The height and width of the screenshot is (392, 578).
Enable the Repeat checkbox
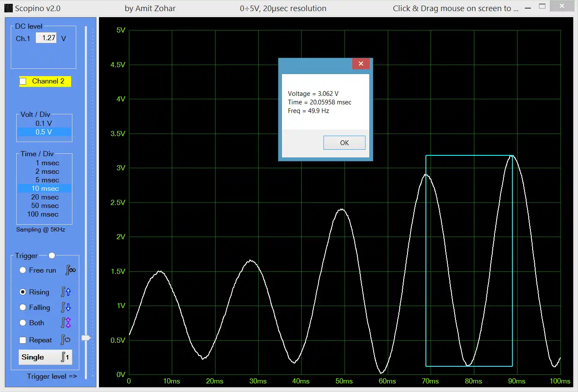23,340
